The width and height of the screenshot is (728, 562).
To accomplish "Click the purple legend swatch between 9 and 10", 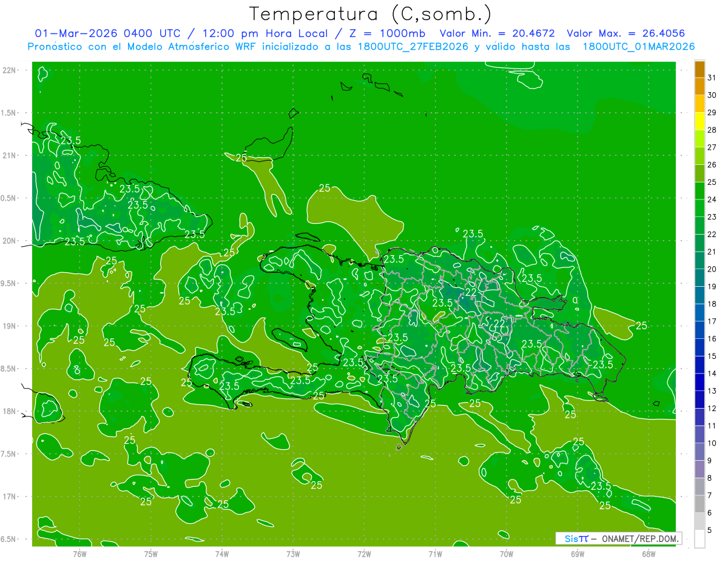I will click(699, 452).
